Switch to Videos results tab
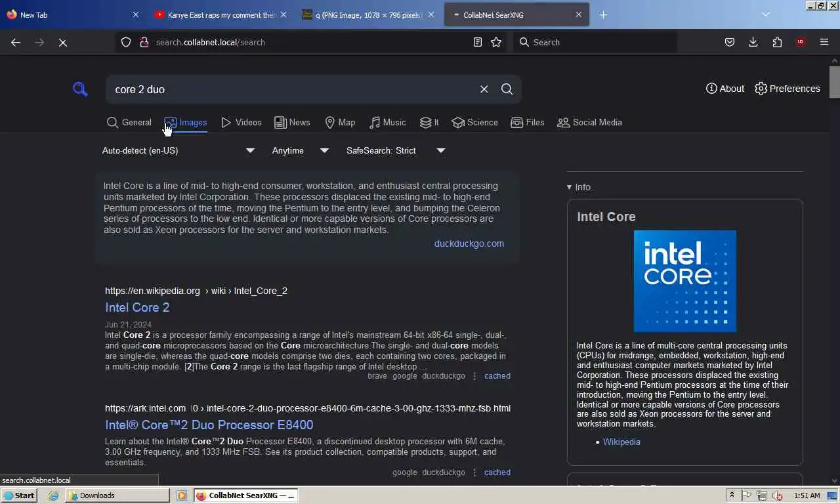The width and height of the screenshot is (840, 504). pyautogui.click(x=241, y=122)
